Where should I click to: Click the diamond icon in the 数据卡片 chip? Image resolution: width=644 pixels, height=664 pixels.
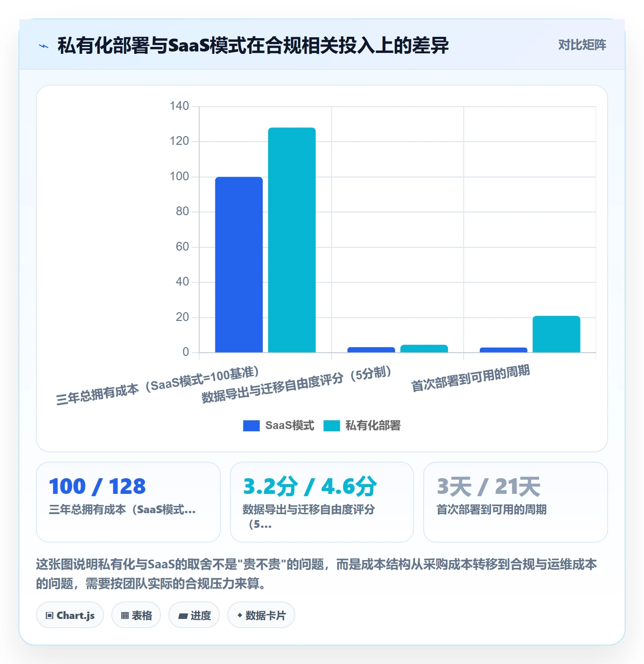[240, 615]
